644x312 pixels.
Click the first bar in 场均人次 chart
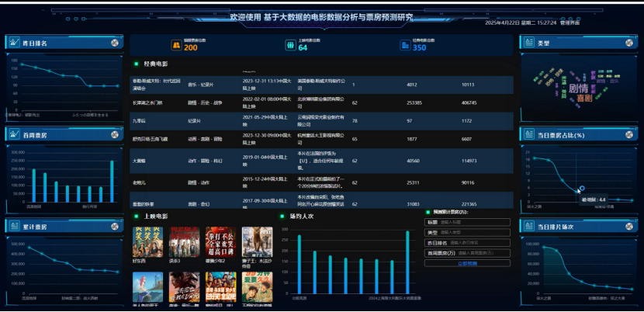pos(299,265)
